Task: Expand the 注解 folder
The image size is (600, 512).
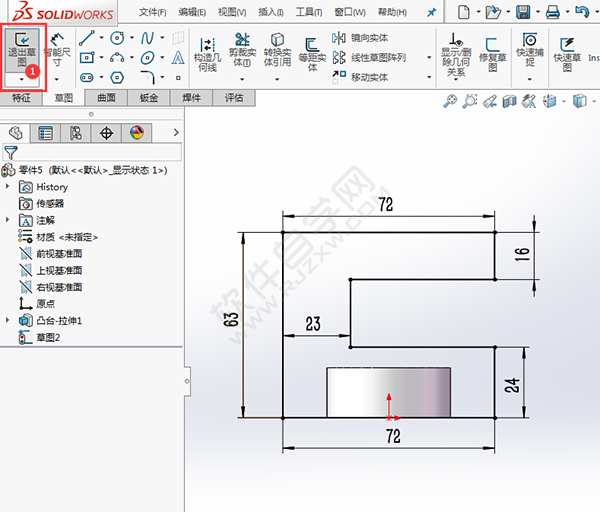Action: coord(7,220)
